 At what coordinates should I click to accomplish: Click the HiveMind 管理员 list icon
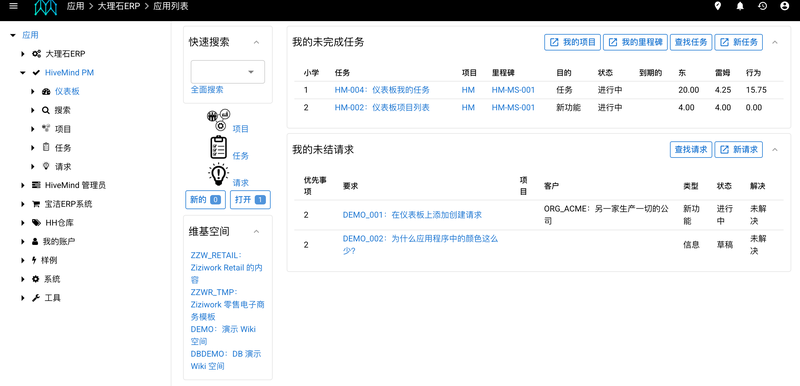36,185
